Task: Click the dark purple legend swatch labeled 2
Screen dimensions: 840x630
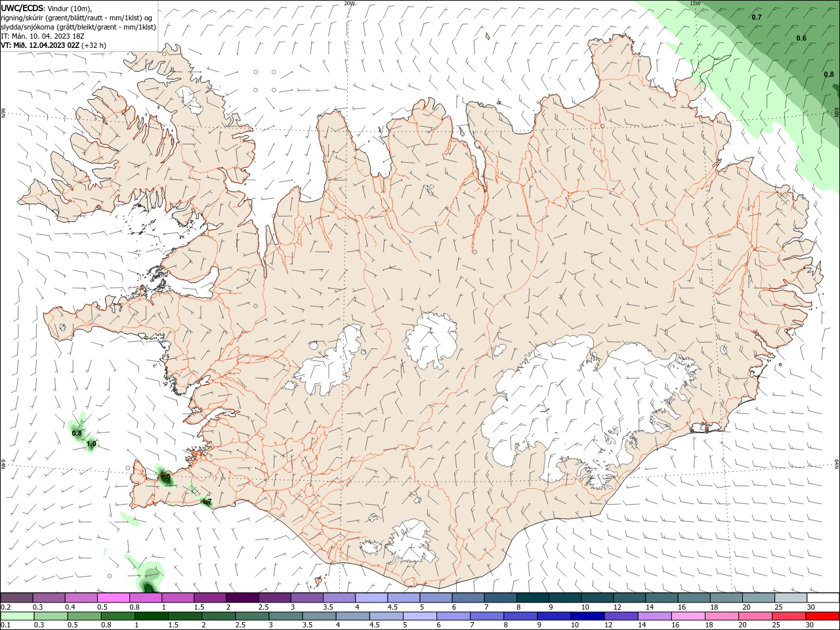Action: tap(242, 597)
